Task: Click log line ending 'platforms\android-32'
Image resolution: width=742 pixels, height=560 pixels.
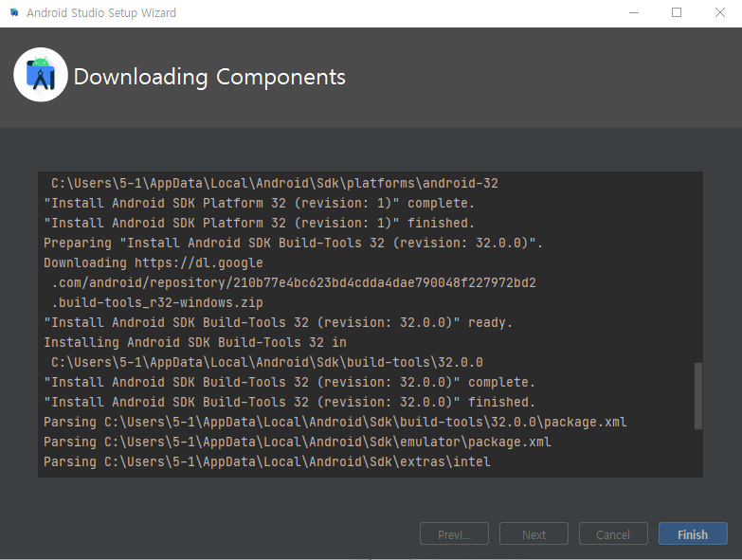Action: click(x=275, y=184)
